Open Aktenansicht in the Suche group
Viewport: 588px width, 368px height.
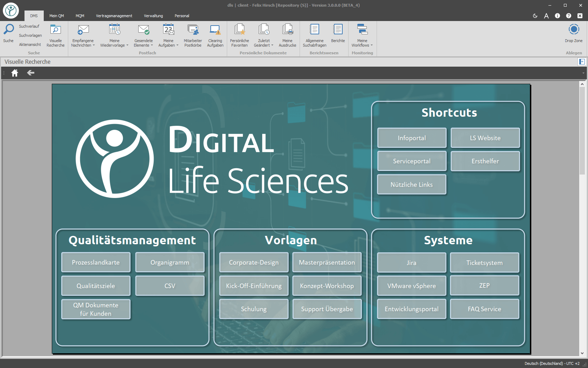click(x=30, y=45)
